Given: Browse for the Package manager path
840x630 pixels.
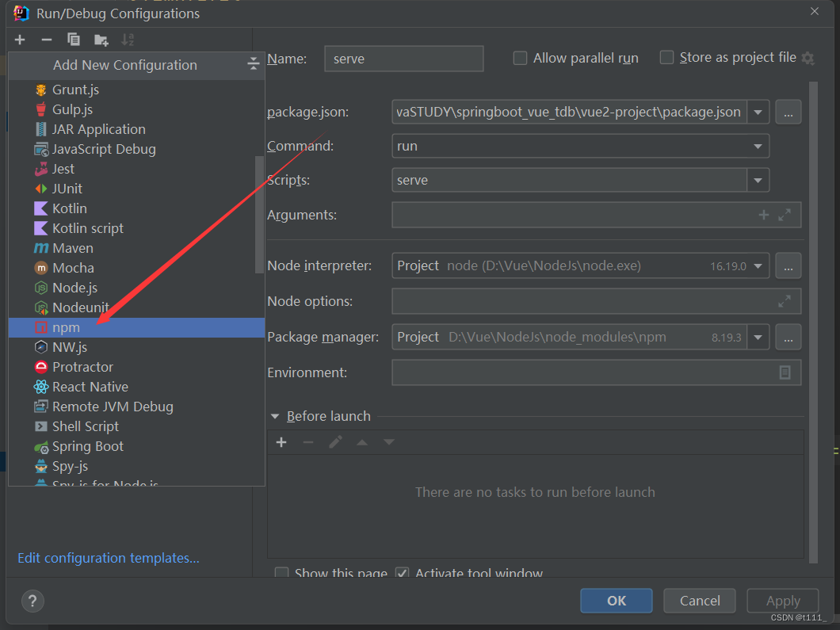Looking at the screenshot, I should (788, 338).
